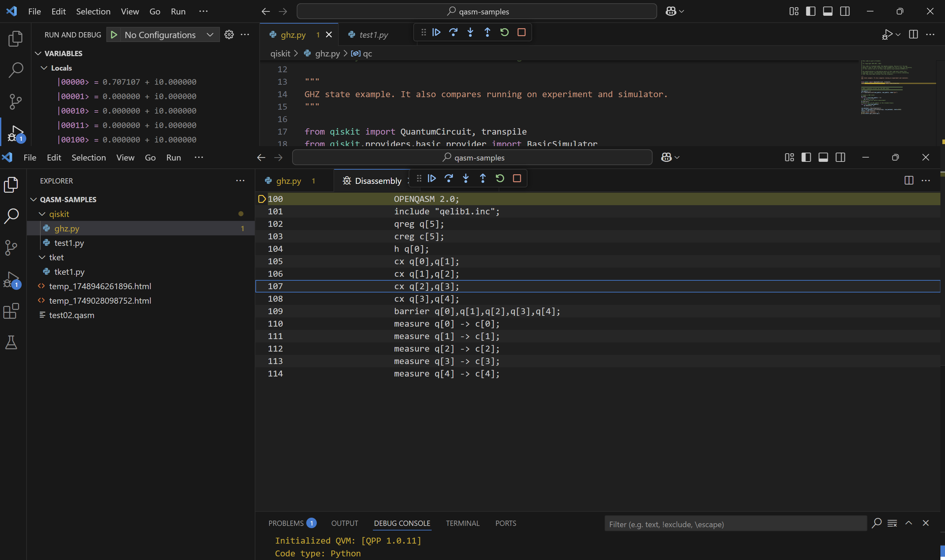Open Explorer in bottom window activity bar
945x560 pixels.
[11, 185]
